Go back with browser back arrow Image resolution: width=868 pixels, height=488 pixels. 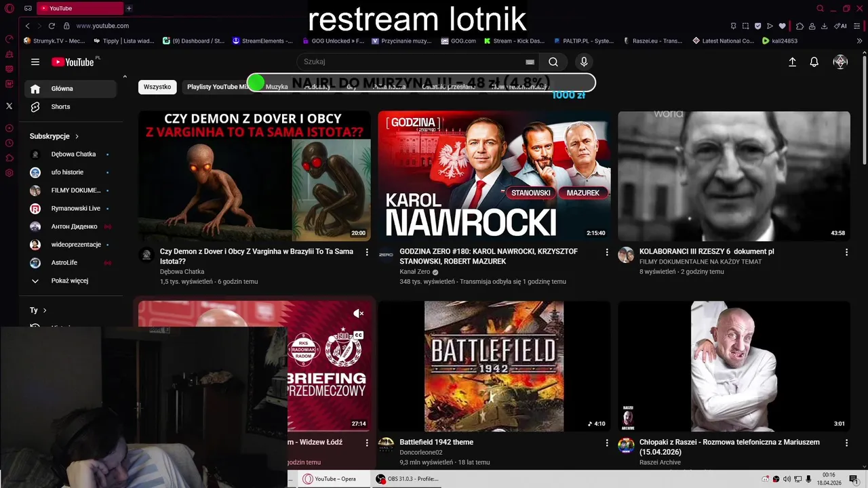coord(27,26)
